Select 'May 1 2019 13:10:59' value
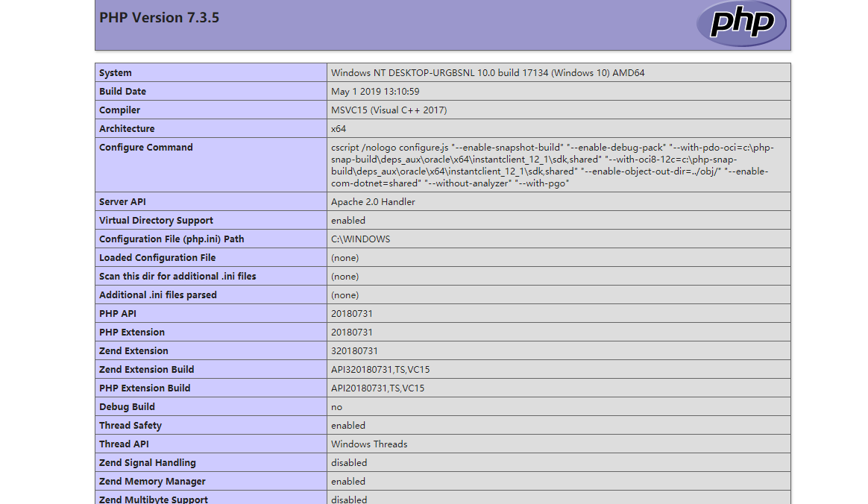 (375, 91)
